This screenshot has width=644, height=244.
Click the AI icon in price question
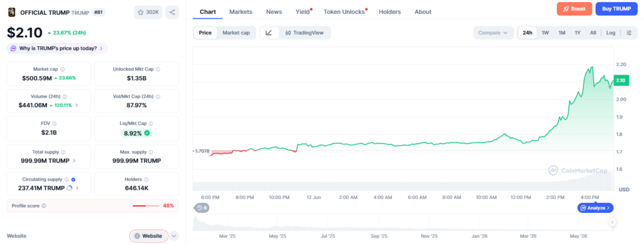[x=13, y=48]
